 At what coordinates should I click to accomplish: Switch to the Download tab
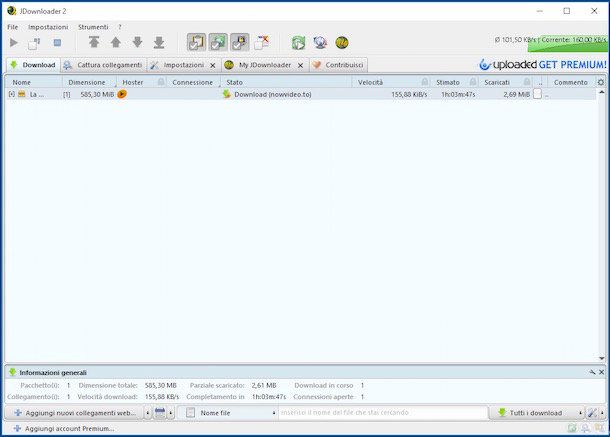[33, 65]
